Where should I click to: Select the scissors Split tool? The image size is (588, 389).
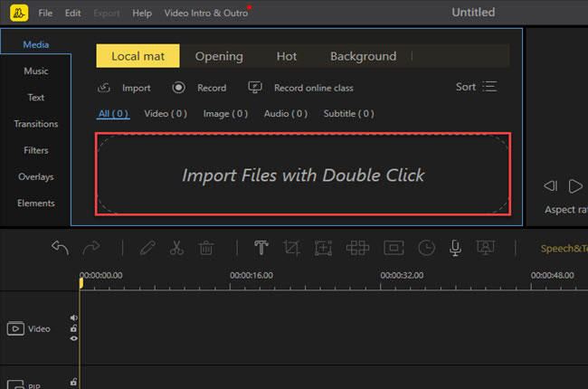point(176,248)
